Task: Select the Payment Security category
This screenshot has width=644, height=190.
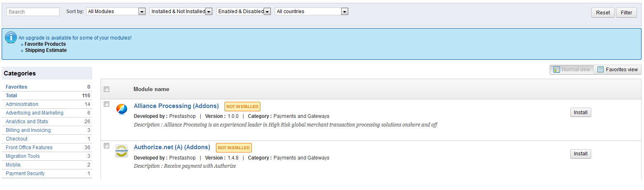Action: coord(25,174)
